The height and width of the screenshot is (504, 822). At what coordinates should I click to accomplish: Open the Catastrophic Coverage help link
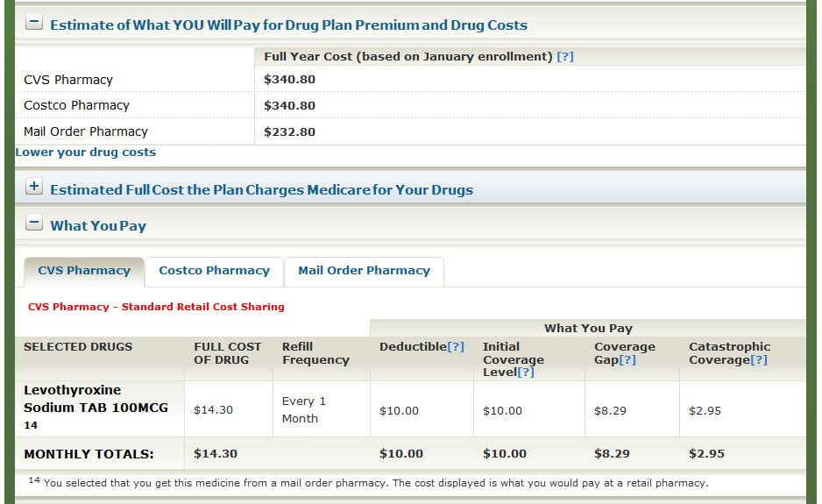(759, 360)
